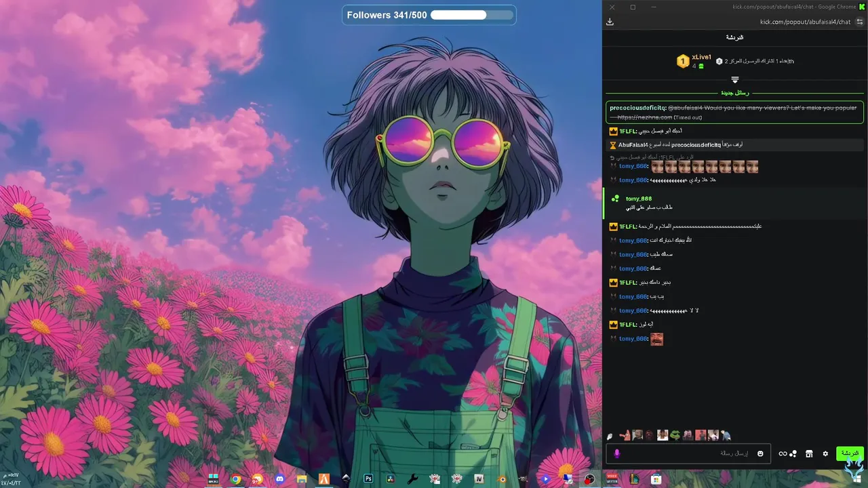Open chat settings gear icon
Screen dimensions: 868x488
(825, 453)
